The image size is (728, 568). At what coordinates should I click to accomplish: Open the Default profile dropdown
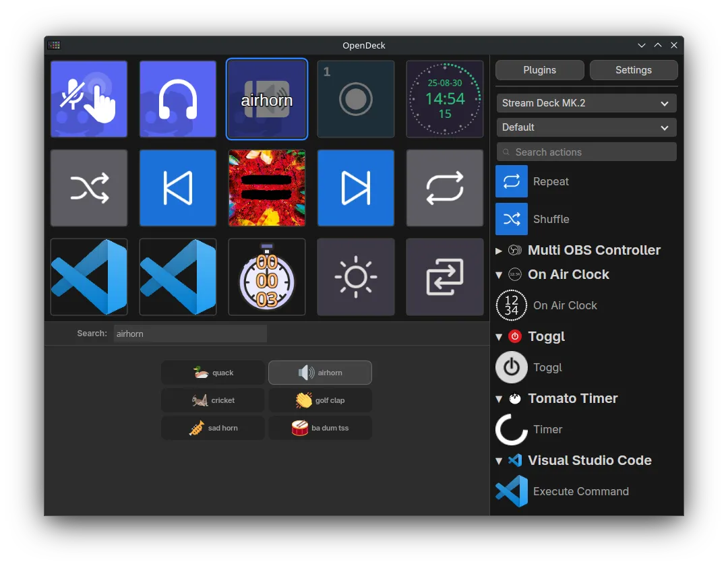click(586, 127)
